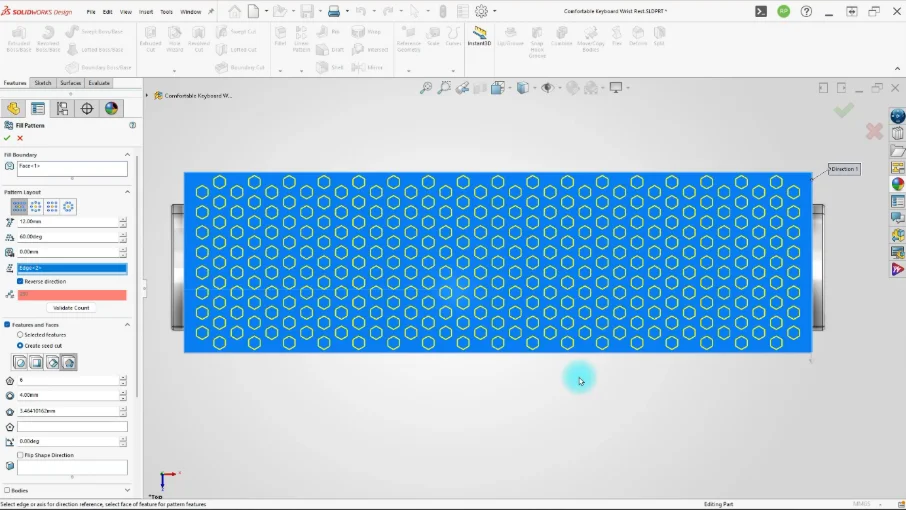Select the Circular pattern layout icon
Image resolution: width=906 pixels, height=510 pixels.
[36, 207]
